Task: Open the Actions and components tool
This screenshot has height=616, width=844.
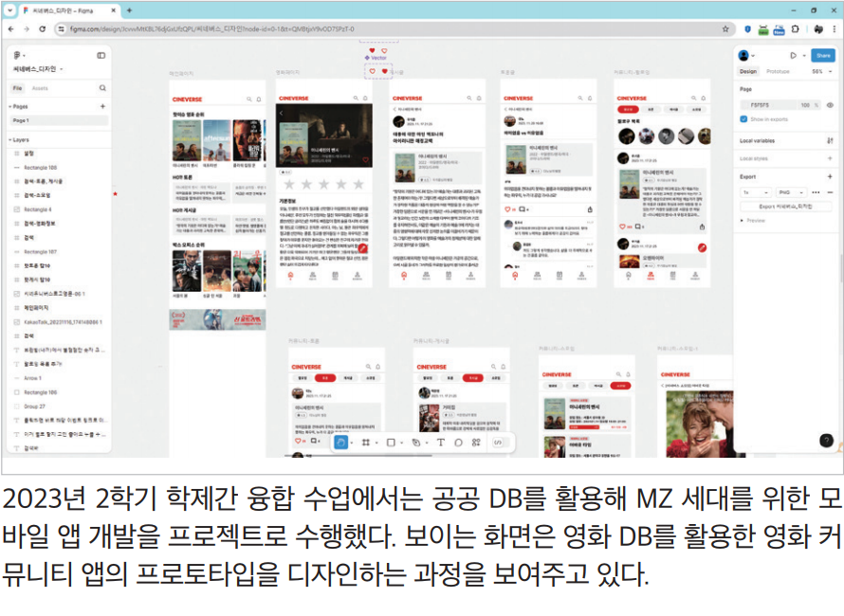Action: coord(476,443)
